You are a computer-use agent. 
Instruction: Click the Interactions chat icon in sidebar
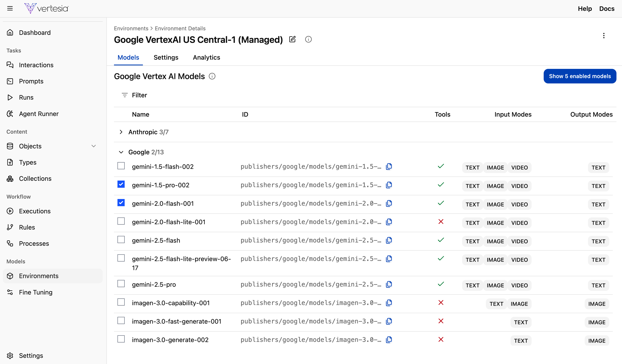point(10,65)
